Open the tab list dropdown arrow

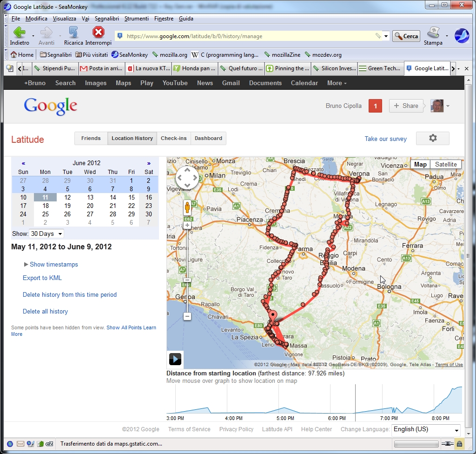(458, 69)
